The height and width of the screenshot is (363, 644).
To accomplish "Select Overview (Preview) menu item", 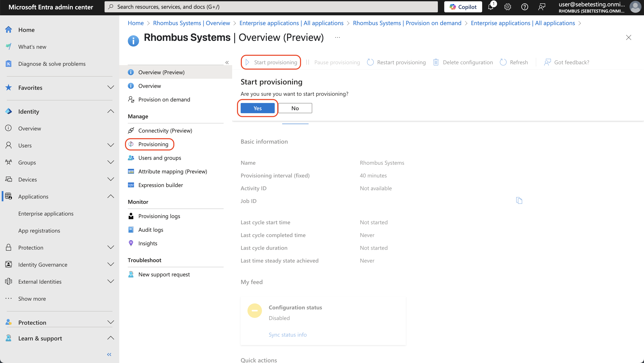I will tap(176, 72).
